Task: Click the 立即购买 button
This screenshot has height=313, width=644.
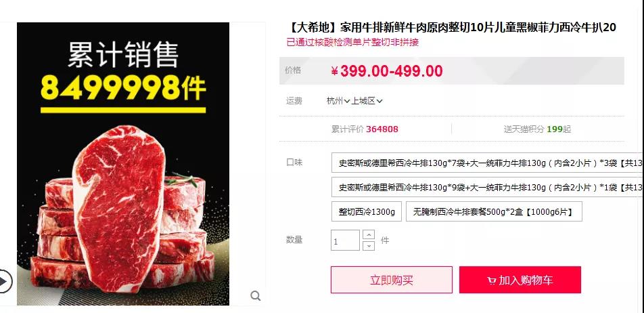Action: point(392,280)
